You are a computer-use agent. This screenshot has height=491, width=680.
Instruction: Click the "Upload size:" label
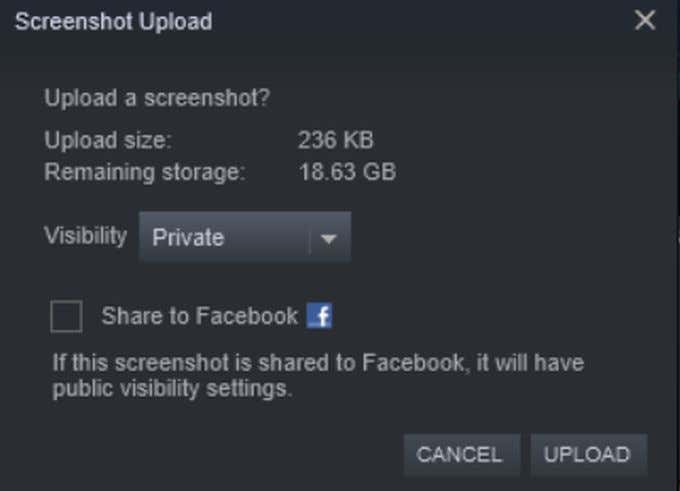point(108,139)
